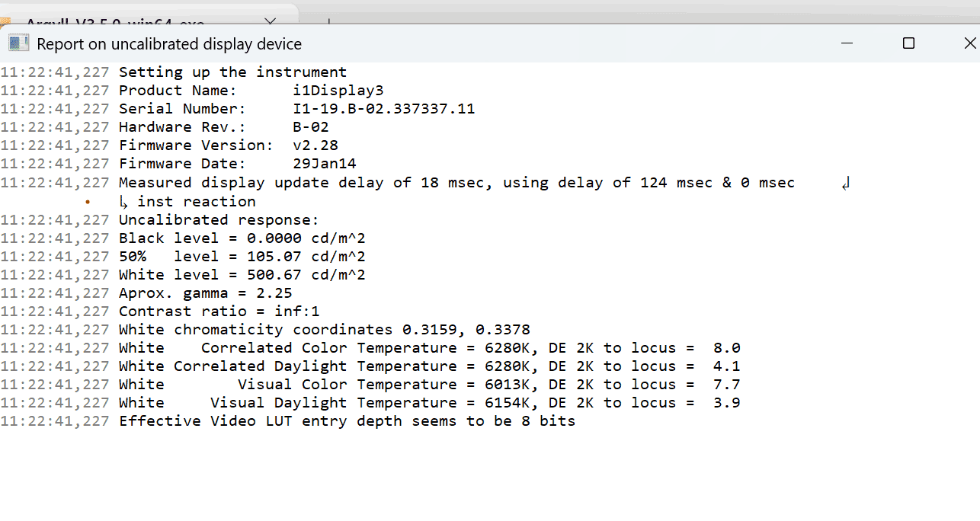Viewport: 980px width, 521px height.
Task: Click the line-wrap arrow at end of the delay line
Action: click(846, 183)
